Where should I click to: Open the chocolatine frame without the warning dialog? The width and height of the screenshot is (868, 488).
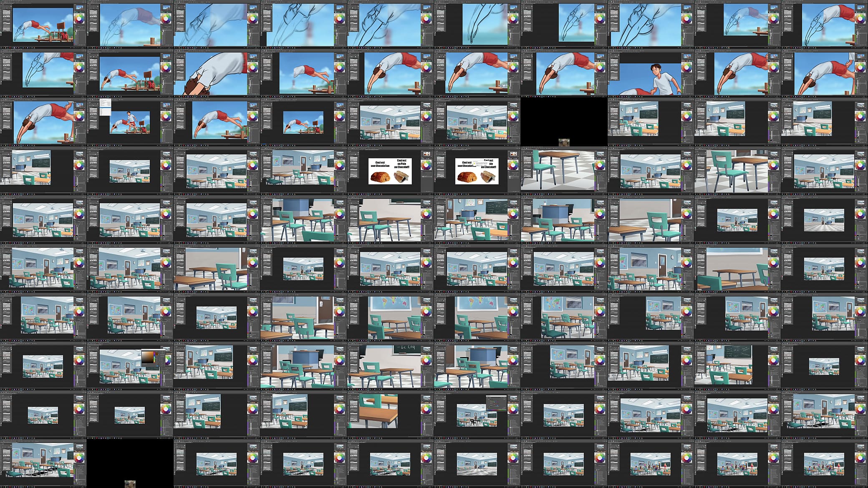tap(391, 170)
